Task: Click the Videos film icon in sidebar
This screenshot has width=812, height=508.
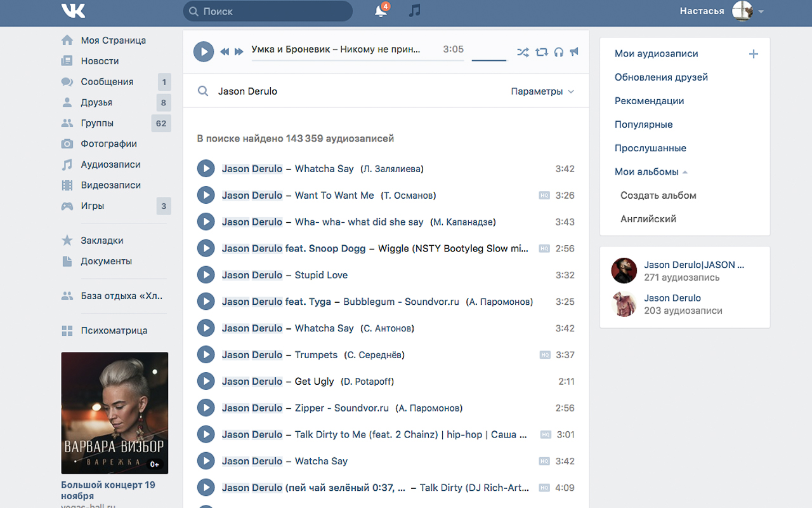Action: point(67,185)
